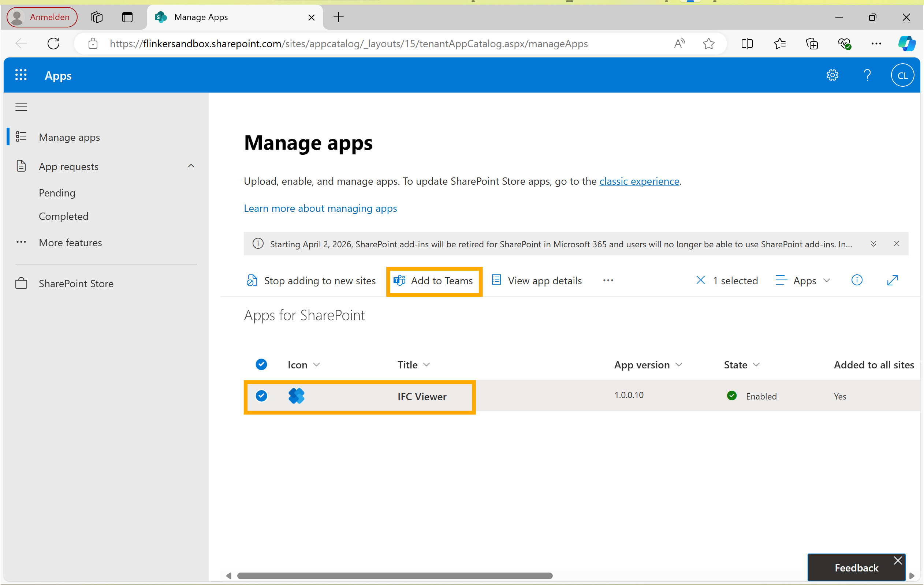This screenshot has height=585, width=924.
Task: Open Edge Settings and more menu
Action: coord(876,44)
